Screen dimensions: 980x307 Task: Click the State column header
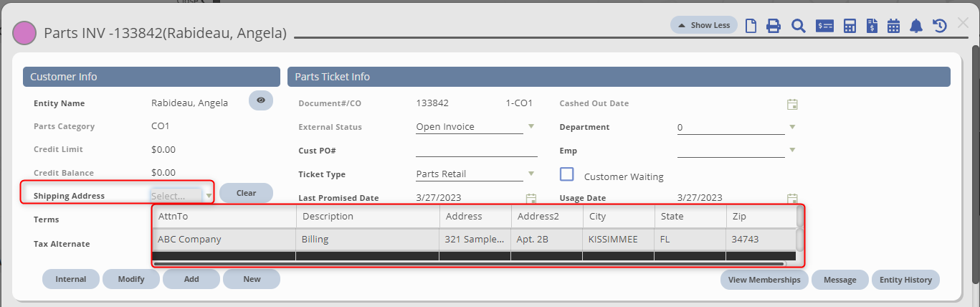click(690, 216)
